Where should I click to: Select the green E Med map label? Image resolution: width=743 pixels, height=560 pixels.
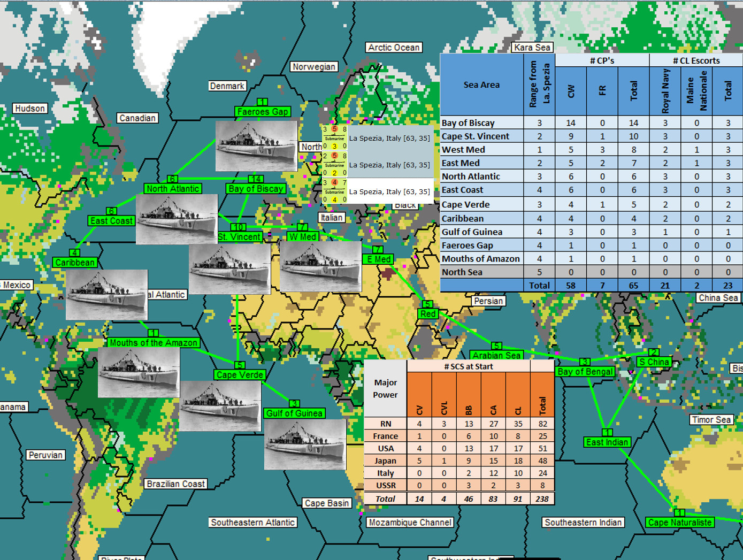pos(379,259)
